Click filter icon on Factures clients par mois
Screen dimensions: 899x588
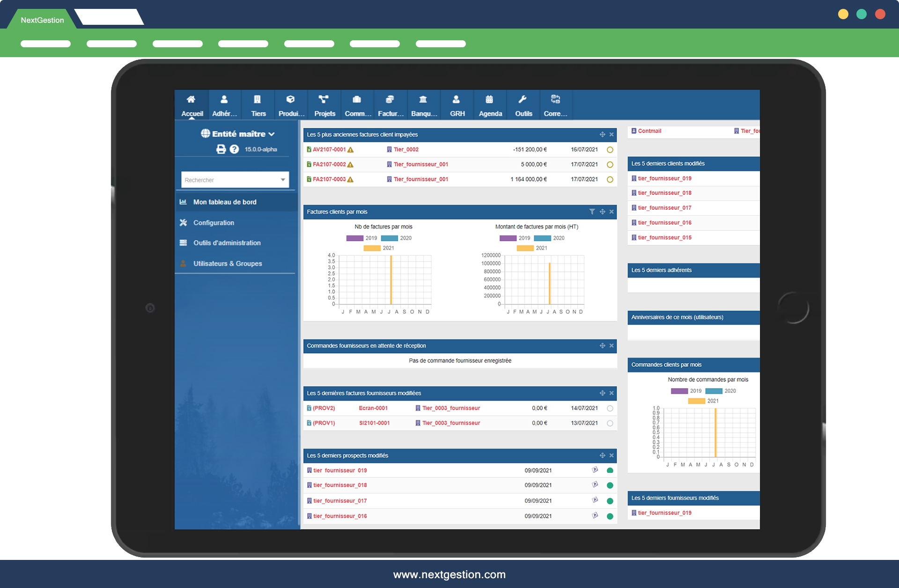(x=592, y=212)
